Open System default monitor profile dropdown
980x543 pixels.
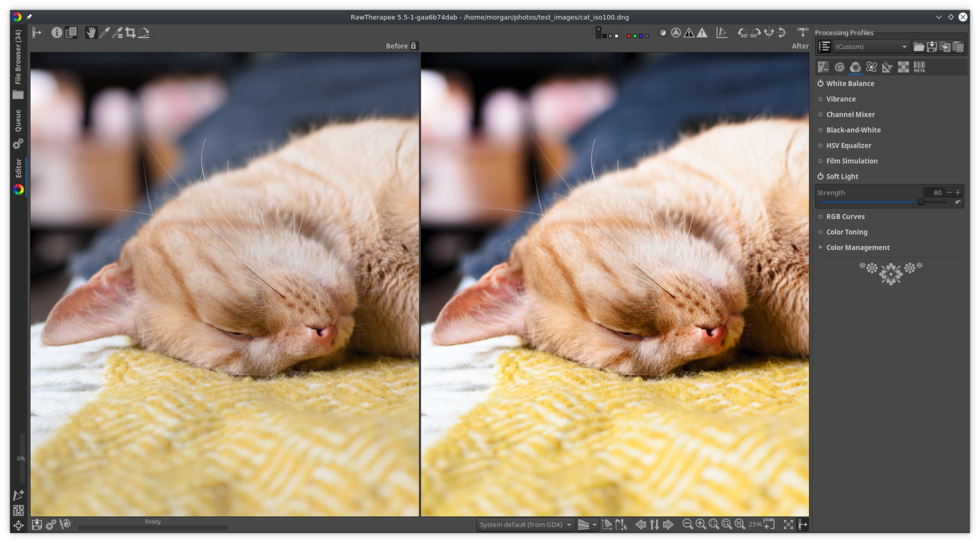click(x=525, y=524)
